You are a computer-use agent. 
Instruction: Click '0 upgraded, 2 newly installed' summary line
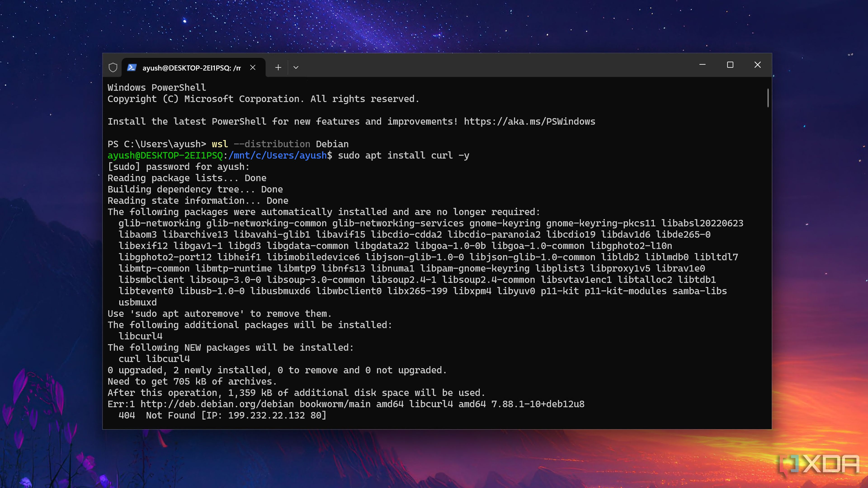(277, 371)
